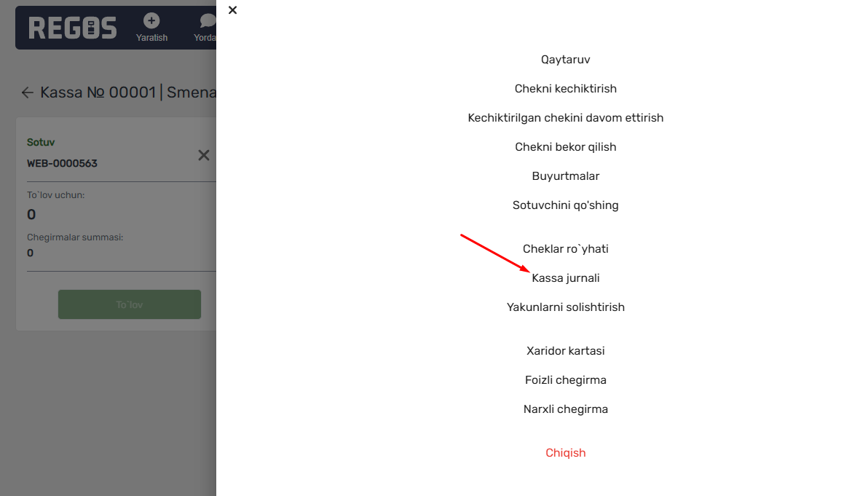The image size is (868, 496).
Task: Open Buyurtmalar menu entry
Action: coord(565,176)
